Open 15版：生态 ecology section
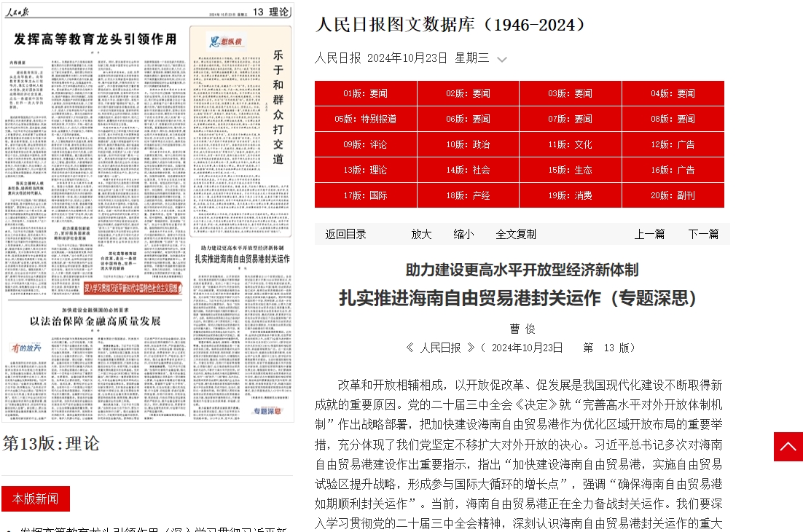 (571, 170)
